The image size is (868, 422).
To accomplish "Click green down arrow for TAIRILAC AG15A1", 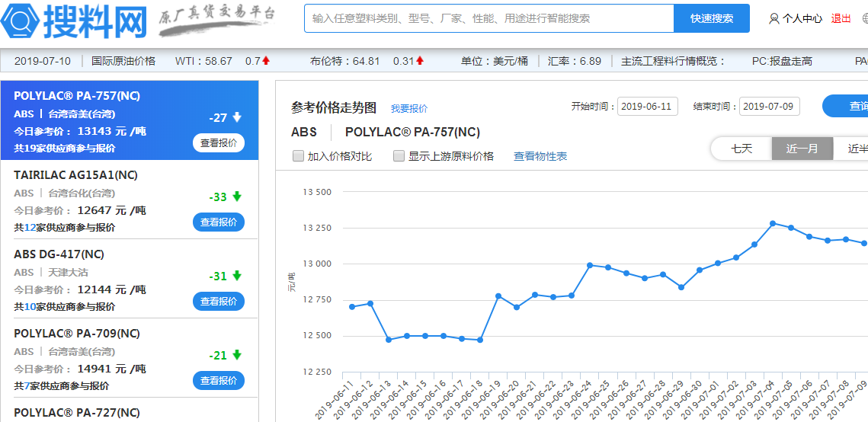I will point(237,197).
